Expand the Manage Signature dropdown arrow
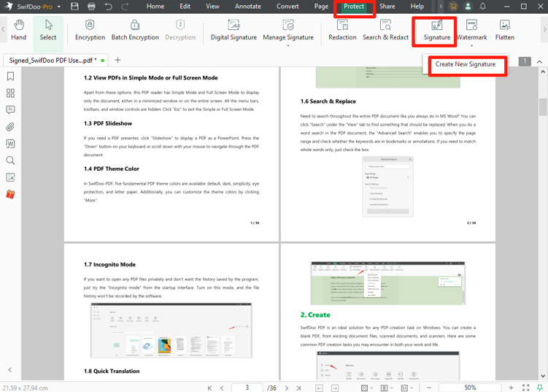 [x=288, y=45]
